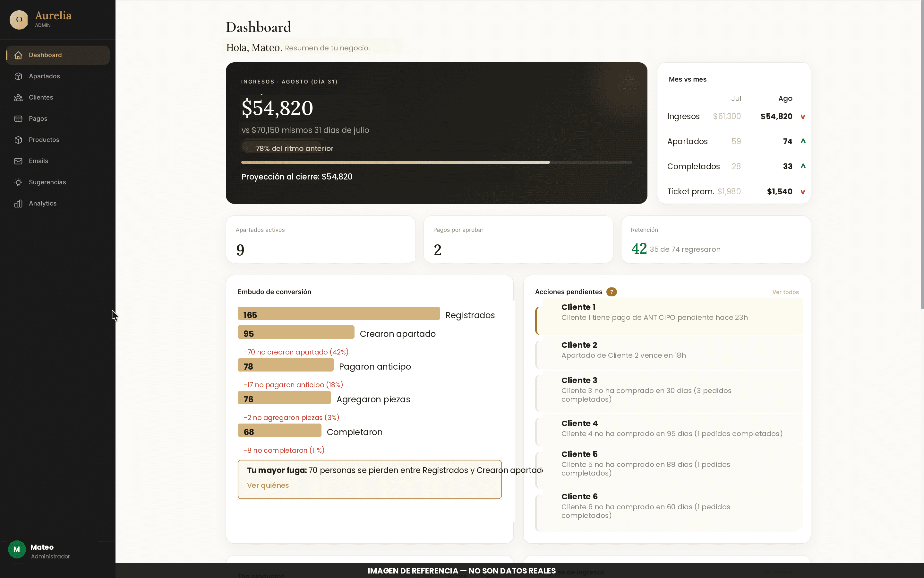Click the Analytics bar chart icon
Viewport: 924px width, 578px height.
pyautogui.click(x=18, y=203)
